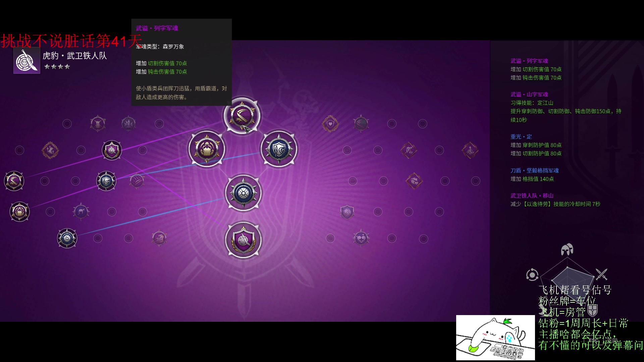
Task: Click the unit name 虎豹·武卫铁人队
Action: pos(75,56)
